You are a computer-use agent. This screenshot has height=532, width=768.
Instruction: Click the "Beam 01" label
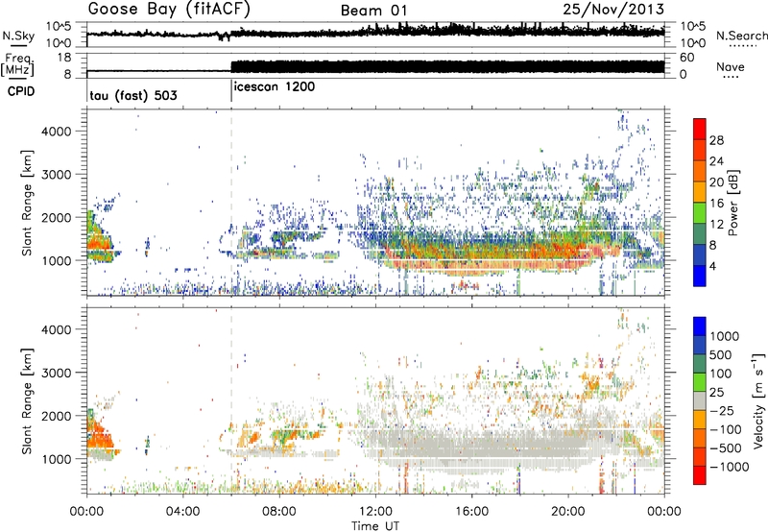point(373,11)
